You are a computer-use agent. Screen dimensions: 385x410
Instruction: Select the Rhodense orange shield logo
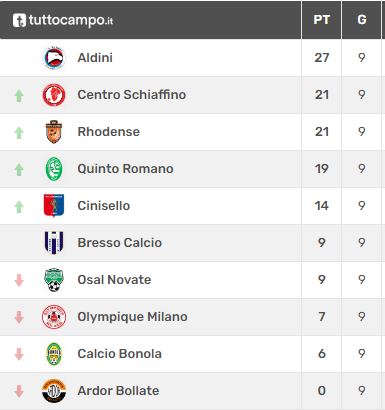[x=54, y=132]
